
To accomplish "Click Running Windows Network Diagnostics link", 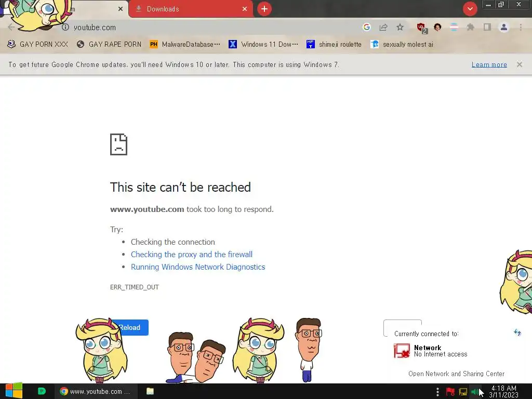I will [x=198, y=267].
